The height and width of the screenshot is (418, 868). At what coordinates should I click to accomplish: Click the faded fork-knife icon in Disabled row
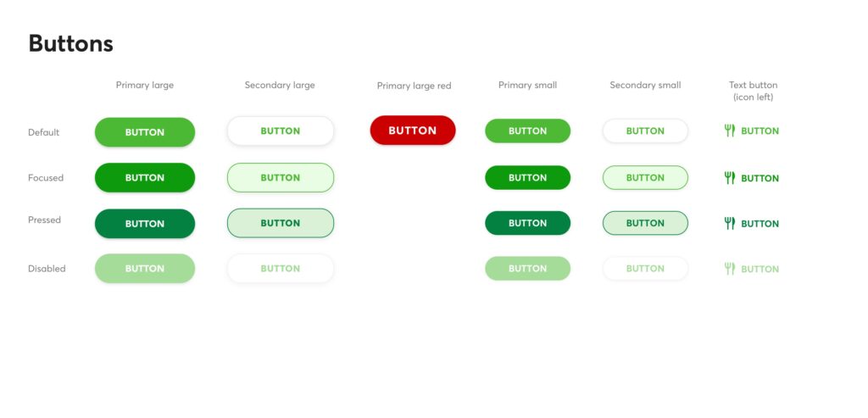729,269
